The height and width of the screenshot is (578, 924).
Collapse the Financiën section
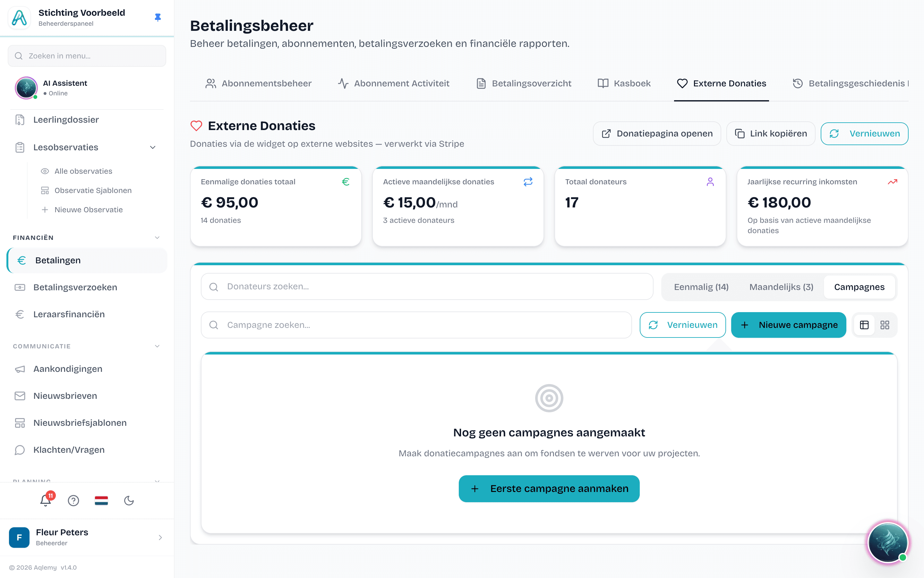pos(157,238)
